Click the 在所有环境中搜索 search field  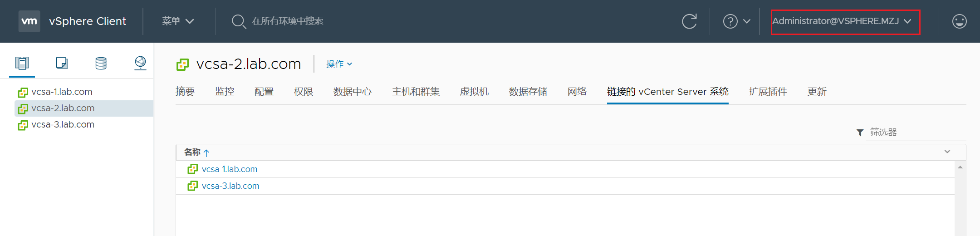[288, 21]
